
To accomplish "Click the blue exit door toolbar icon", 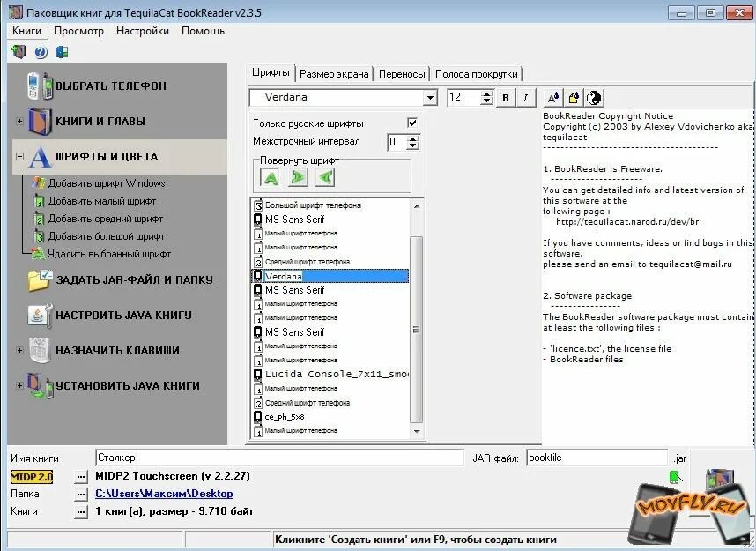I will pos(63,52).
